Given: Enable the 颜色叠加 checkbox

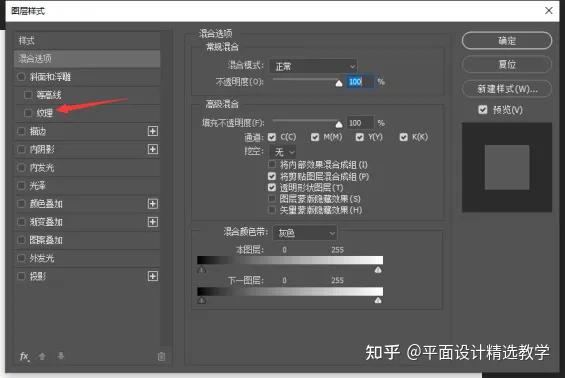Looking at the screenshot, I should pyautogui.click(x=21, y=204).
